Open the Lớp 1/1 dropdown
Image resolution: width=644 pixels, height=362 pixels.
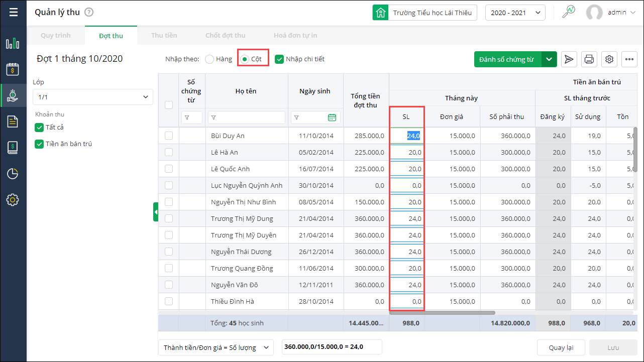93,97
